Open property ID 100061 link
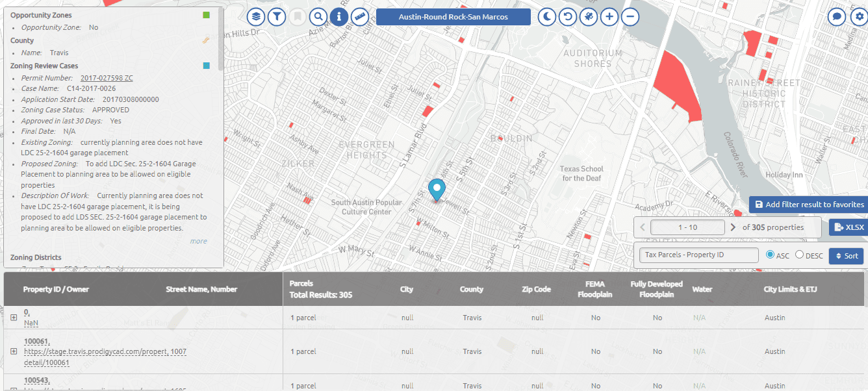Screen dimensions: 868x391 [38, 342]
